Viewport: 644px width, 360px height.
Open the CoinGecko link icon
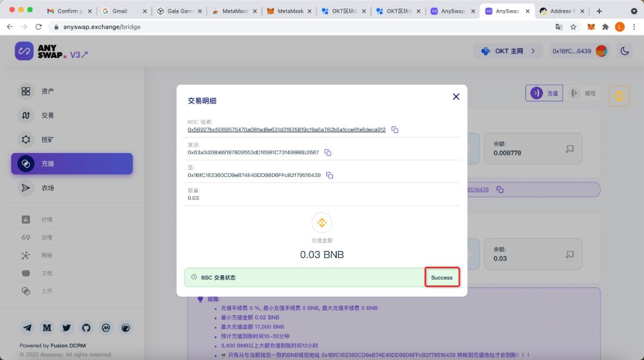coord(126,328)
